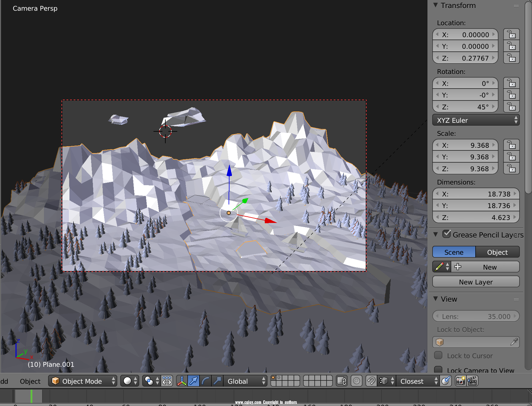Select the scale manipulator icon
The image size is (532, 406).
coord(217,381)
